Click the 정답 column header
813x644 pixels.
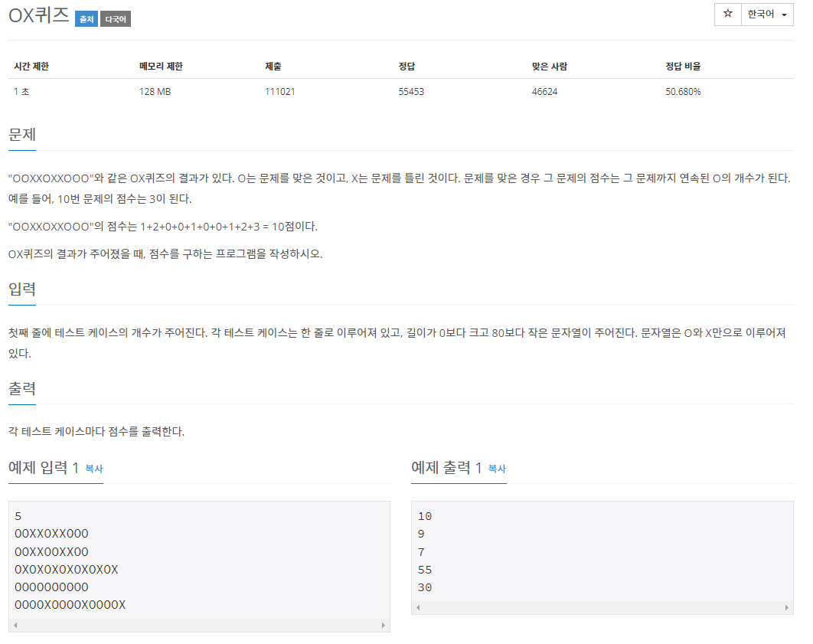pos(407,67)
